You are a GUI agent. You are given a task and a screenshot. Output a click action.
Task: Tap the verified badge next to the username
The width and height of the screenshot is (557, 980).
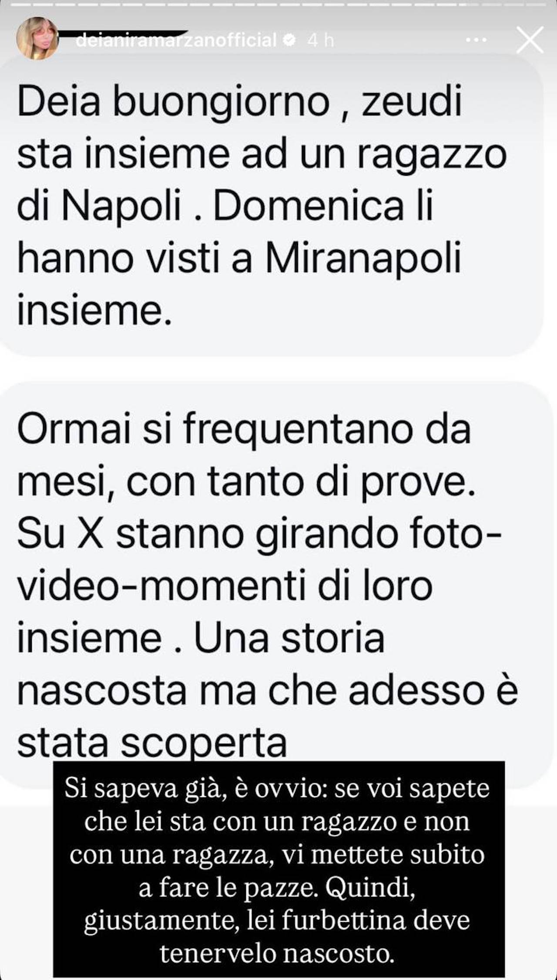(x=289, y=40)
